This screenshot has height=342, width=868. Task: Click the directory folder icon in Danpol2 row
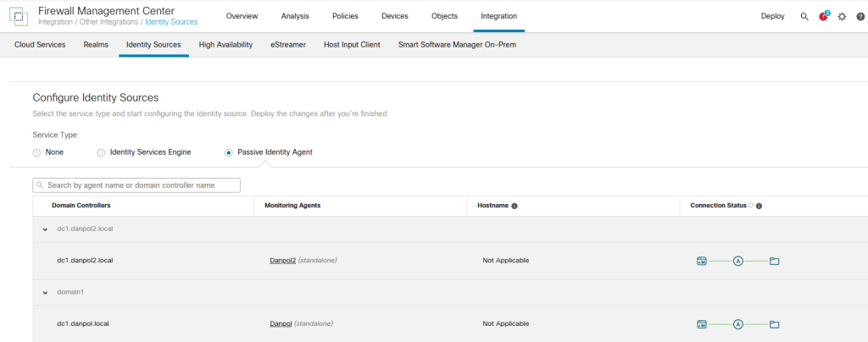[775, 261]
